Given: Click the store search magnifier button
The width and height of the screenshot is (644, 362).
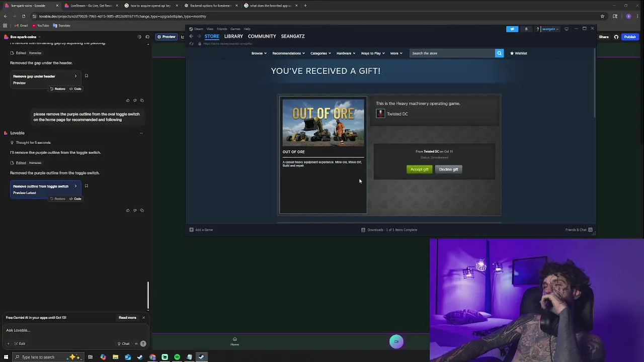Looking at the screenshot, I should pyautogui.click(x=499, y=53).
